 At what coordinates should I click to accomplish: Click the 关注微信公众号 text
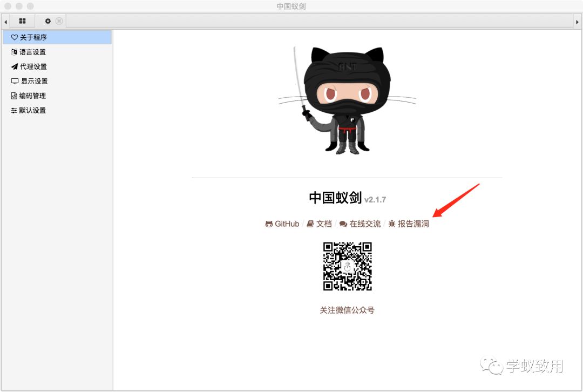pos(347,310)
